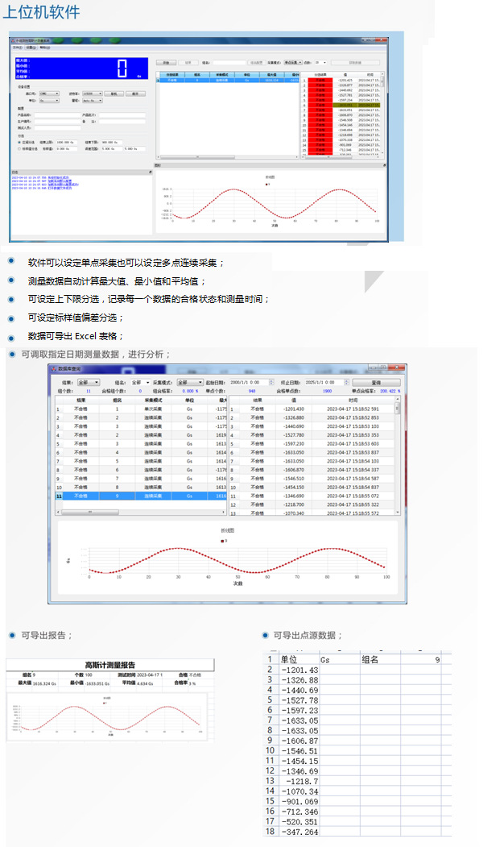Screen dimensions: 504x847
Task: Click the selected blue row in group table
Action: tap(227, 80)
